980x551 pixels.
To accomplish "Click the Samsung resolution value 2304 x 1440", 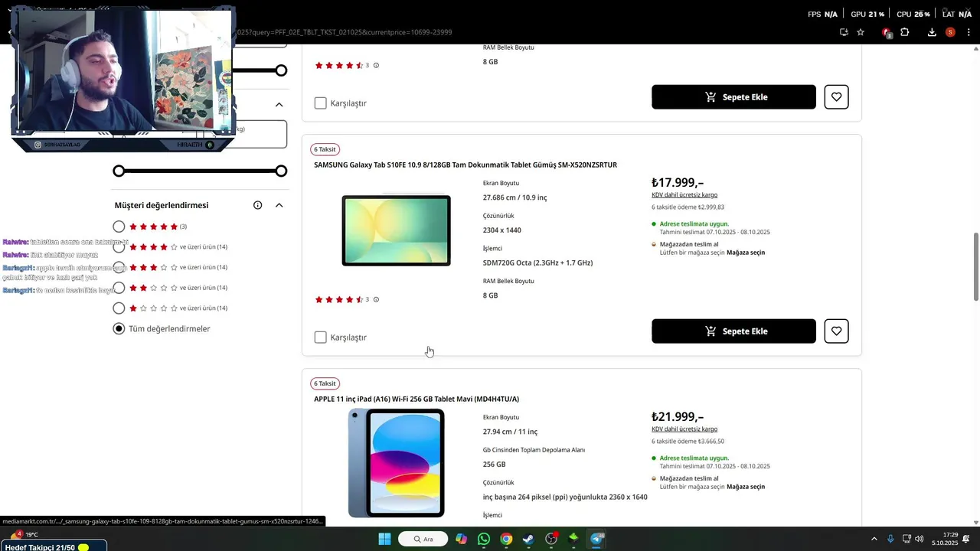I will 502,230.
